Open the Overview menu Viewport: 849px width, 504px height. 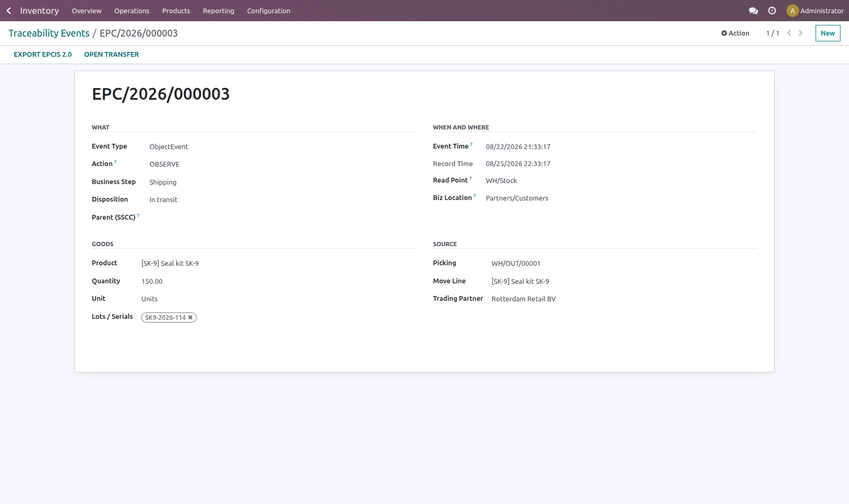[x=86, y=11]
